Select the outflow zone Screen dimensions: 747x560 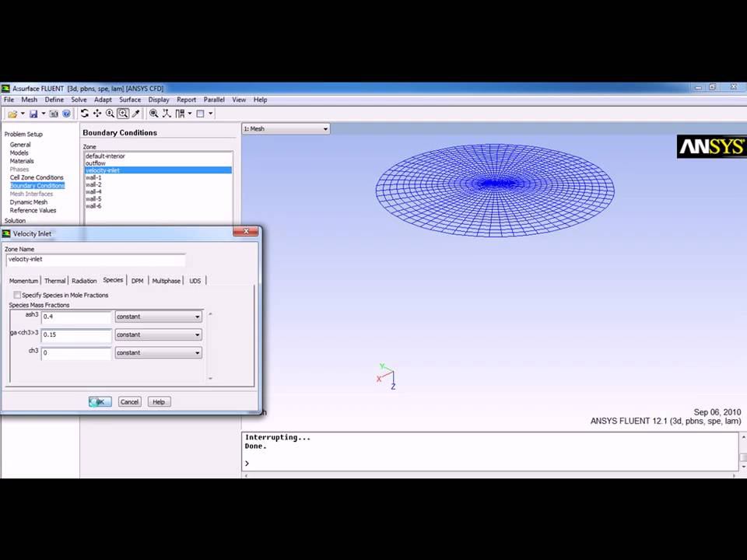(158, 163)
